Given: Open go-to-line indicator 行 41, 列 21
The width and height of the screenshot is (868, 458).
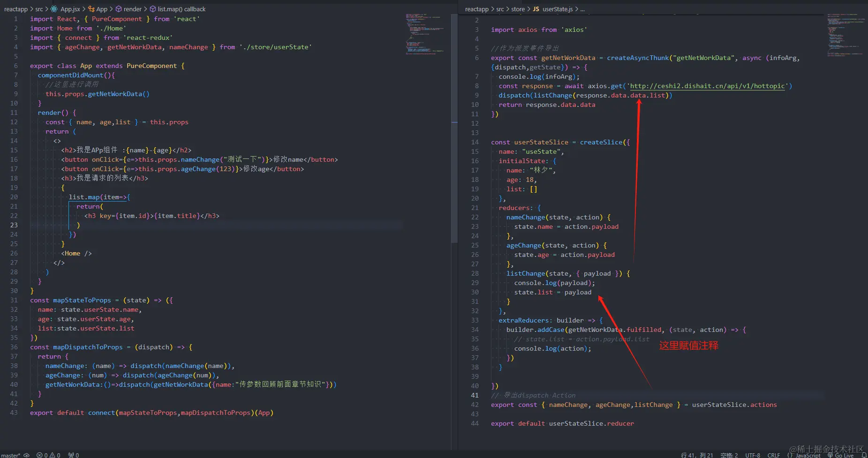Looking at the screenshot, I should tap(697, 455).
